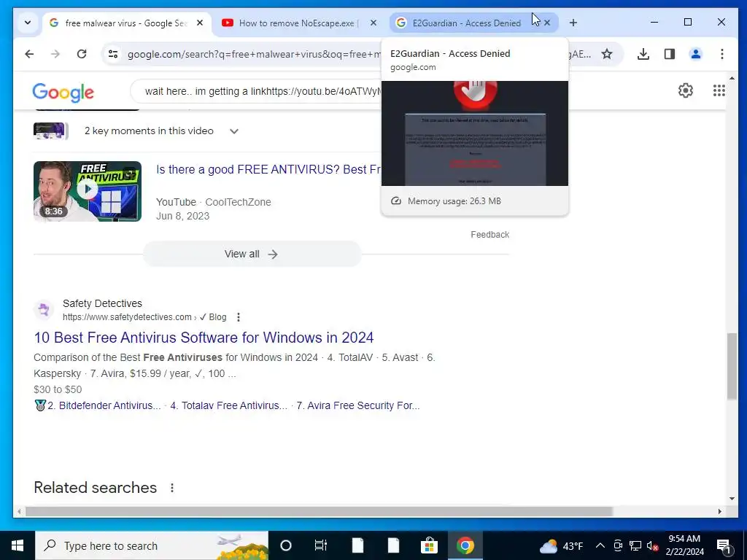Viewport: 747px width, 560px height.
Task: Toggle Chrome side panel
Action: click(670, 54)
